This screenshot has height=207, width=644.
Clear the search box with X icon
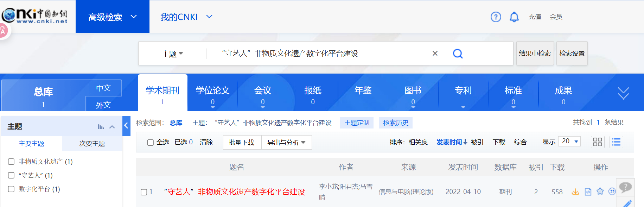435,54
